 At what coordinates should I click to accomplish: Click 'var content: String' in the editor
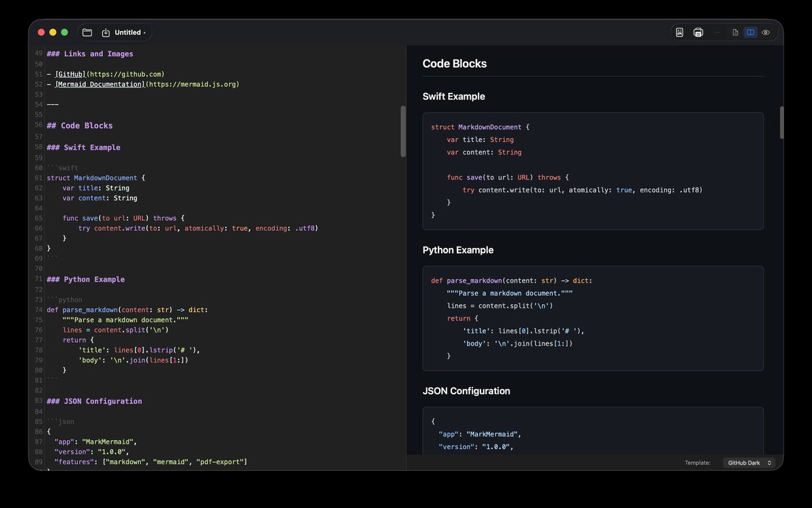point(100,198)
